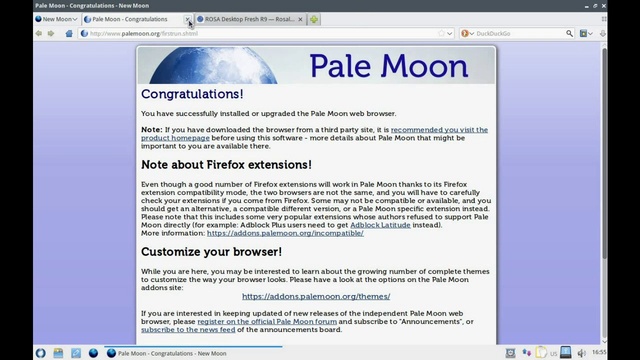Screen dimensions: 640x360
Task: Open the DuckDuckGo search engine selector
Action: click(467, 33)
